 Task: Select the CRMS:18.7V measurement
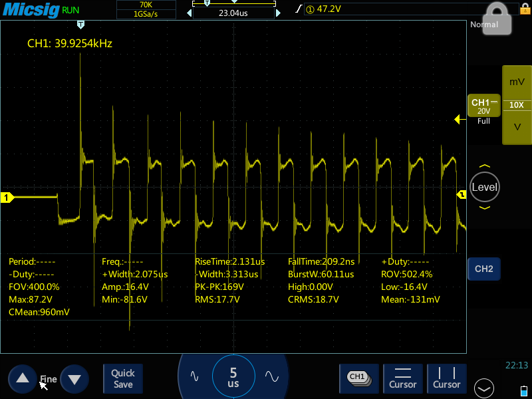click(313, 300)
